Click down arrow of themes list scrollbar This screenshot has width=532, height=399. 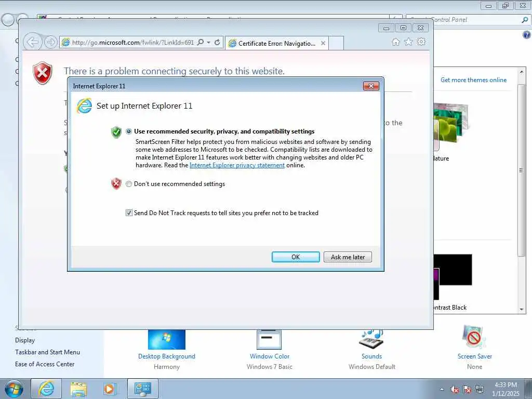pyautogui.click(x=522, y=309)
